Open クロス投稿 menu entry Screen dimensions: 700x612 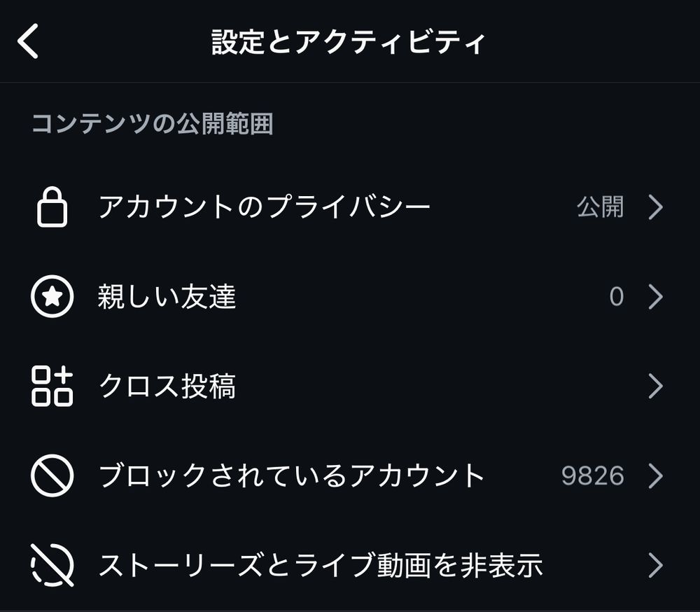click(x=167, y=386)
